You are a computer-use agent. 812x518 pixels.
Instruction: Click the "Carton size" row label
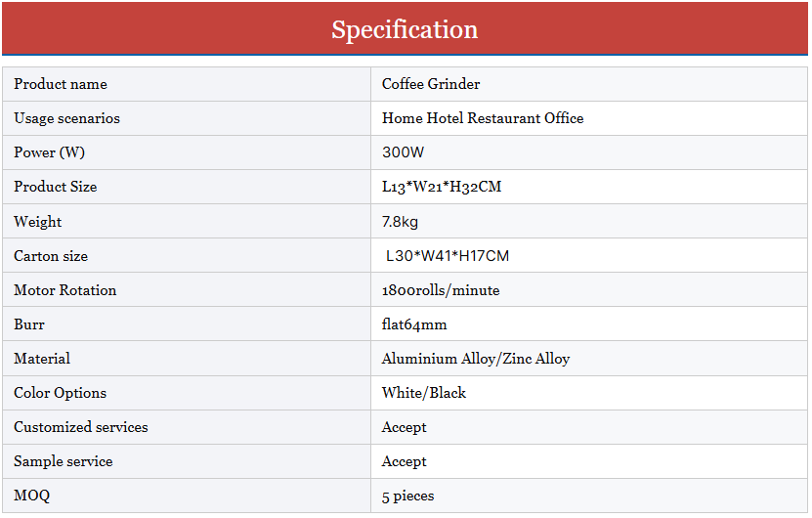click(x=51, y=256)
